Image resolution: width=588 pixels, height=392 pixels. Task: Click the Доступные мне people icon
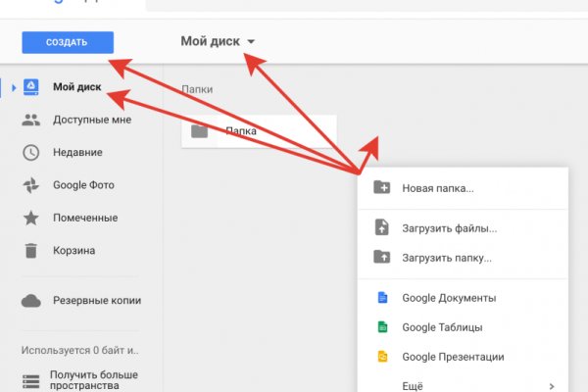pos(31,120)
